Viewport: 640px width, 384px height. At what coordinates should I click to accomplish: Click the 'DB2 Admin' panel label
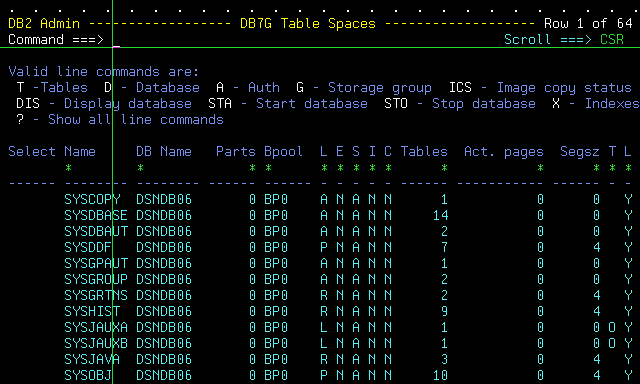click(x=44, y=24)
